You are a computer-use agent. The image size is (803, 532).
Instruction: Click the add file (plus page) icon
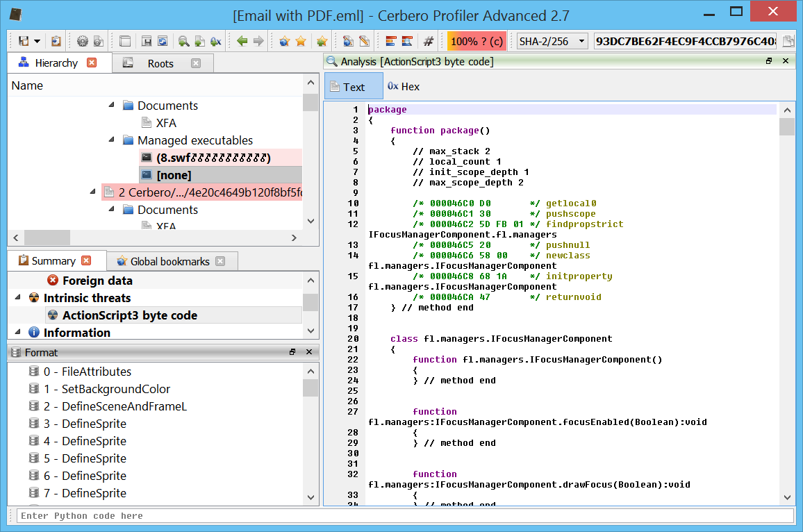pyautogui.click(x=200, y=41)
